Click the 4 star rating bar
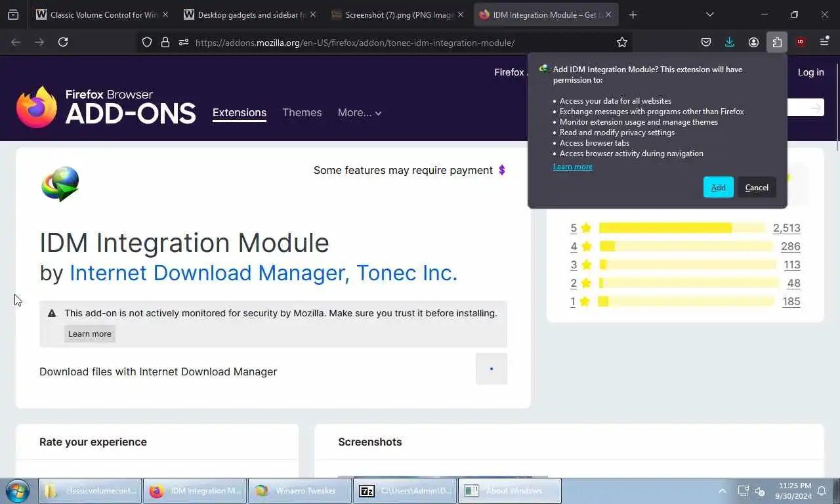840x504 pixels. (x=686, y=246)
